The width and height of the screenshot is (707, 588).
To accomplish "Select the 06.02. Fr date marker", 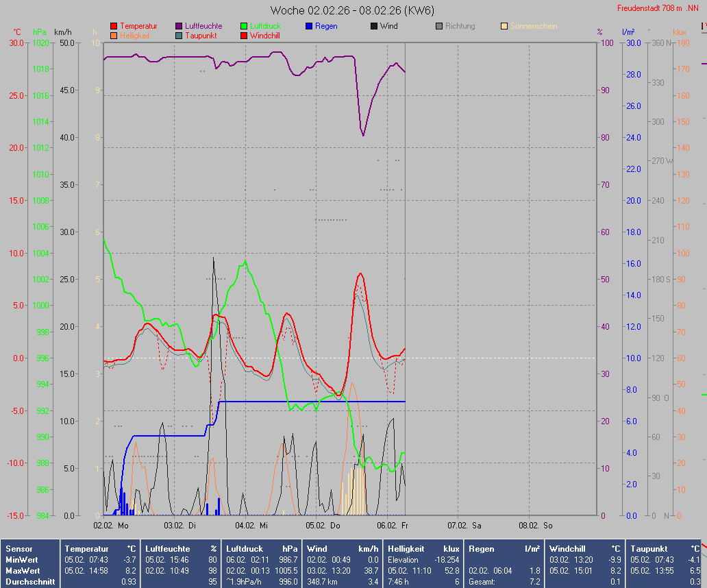I will pyautogui.click(x=394, y=526).
